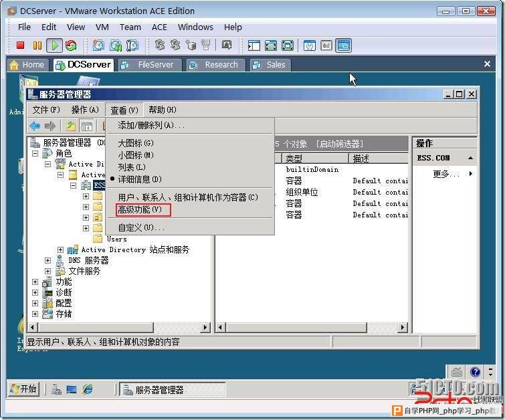Switch to the Home tab
505x420 pixels.
(27, 65)
